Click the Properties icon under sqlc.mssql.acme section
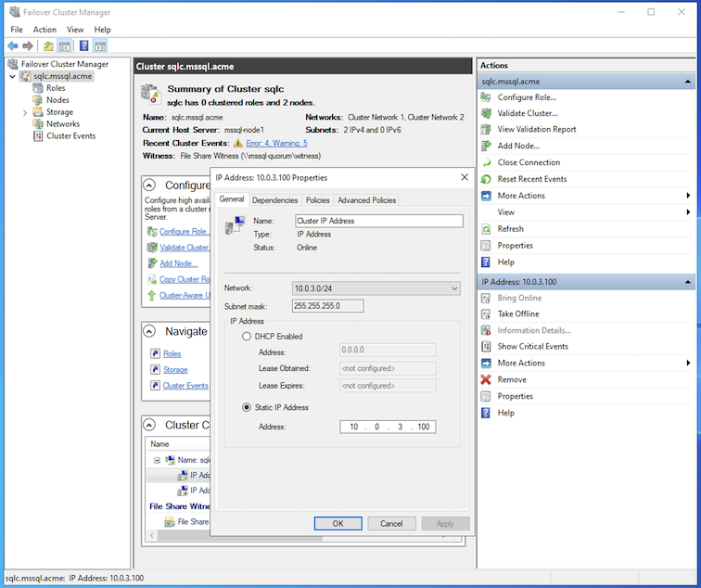Viewport: 701px width, 588px height. pyautogui.click(x=486, y=246)
